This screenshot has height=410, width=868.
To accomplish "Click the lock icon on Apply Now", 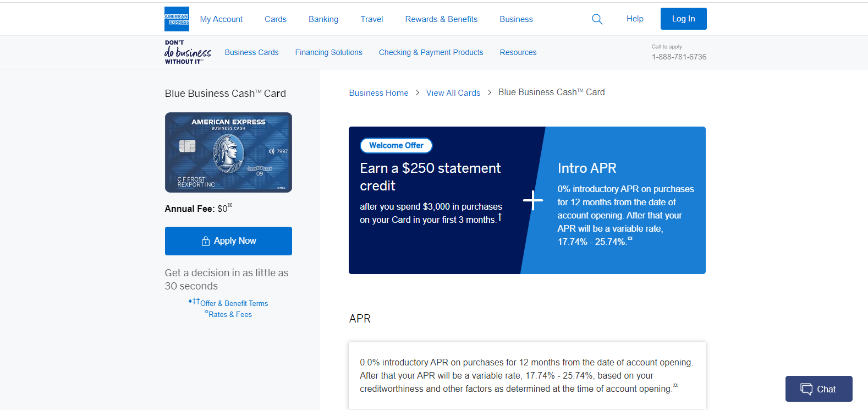I will tap(206, 241).
